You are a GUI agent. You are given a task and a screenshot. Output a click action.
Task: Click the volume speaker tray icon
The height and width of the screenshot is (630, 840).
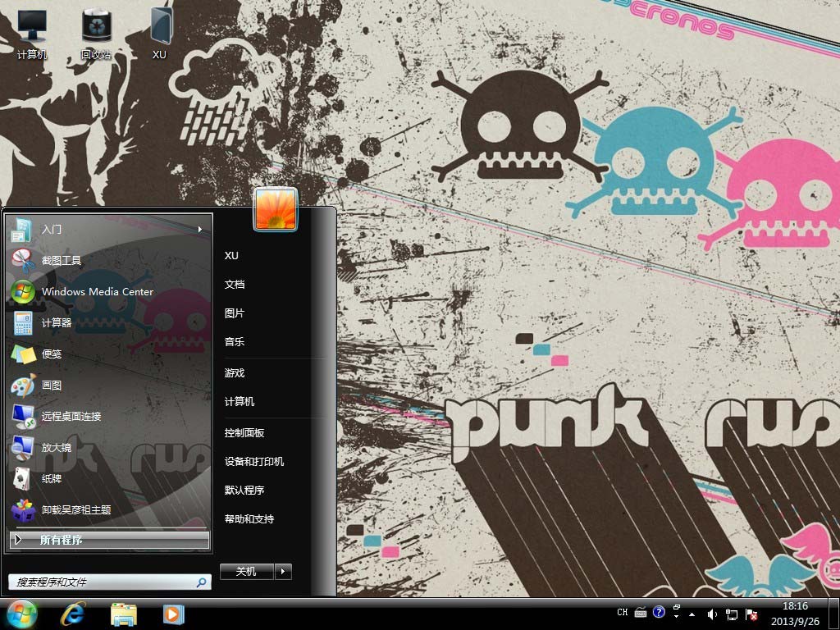tap(711, 614)
